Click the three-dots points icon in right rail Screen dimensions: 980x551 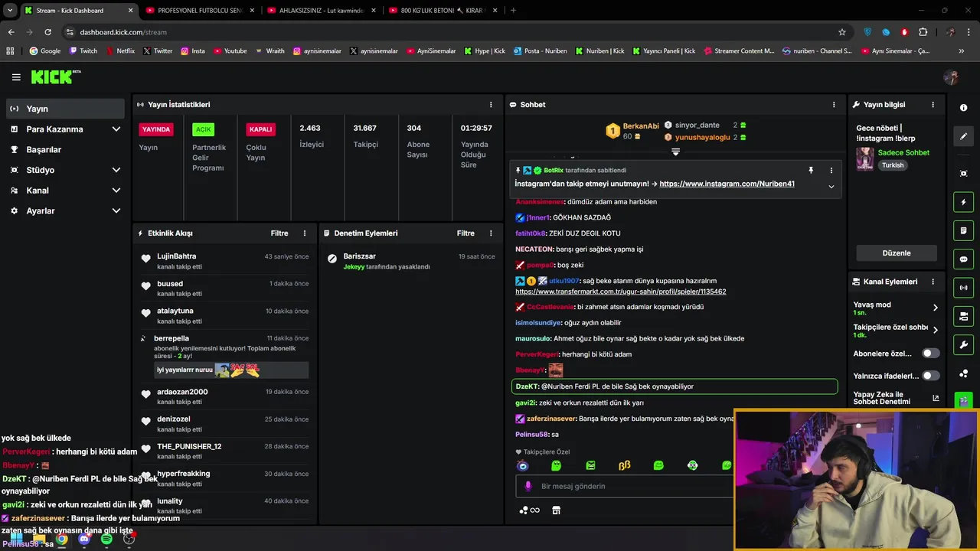[964, 373]
